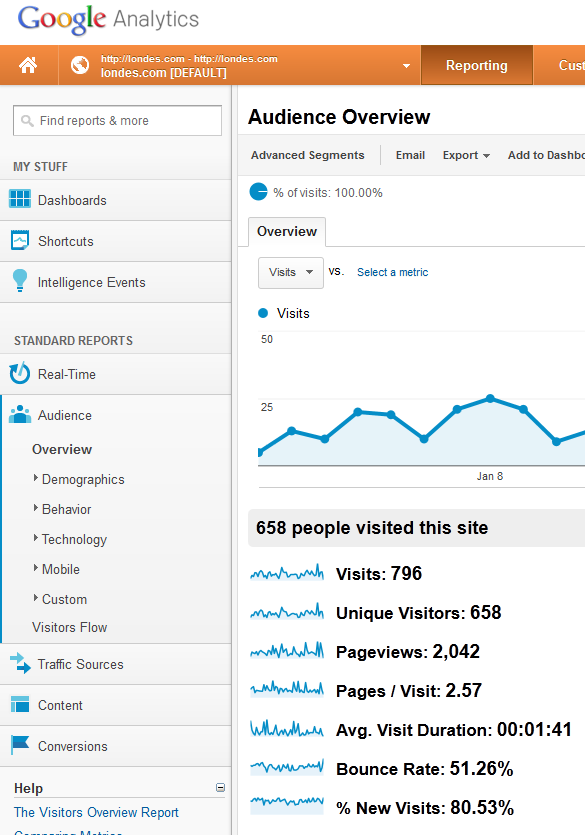Screen dimensions: 585x835
Task: Click Bounce Rate: 51.26% text
Action: point(425,769)
